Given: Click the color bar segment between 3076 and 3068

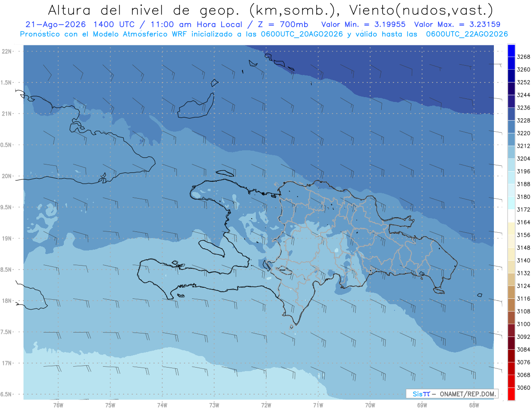Looking at the screenshot, I should click(x=511, y=368).
